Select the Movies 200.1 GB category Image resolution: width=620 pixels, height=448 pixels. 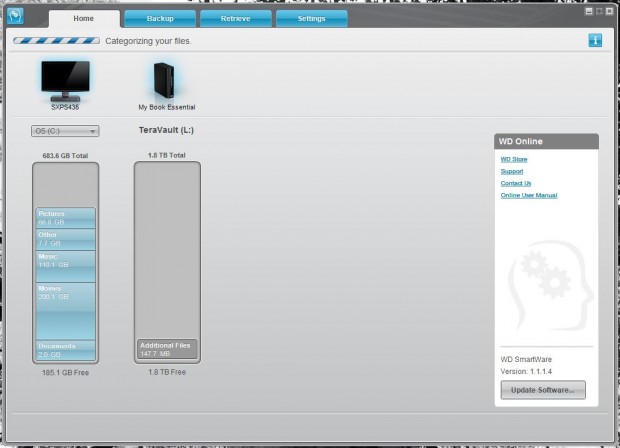pos(65,311)
